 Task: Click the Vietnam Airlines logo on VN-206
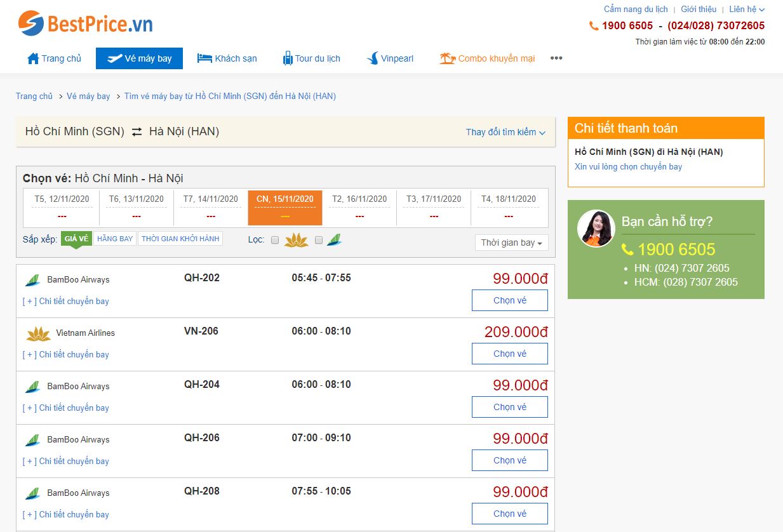[x=39, y=333]
